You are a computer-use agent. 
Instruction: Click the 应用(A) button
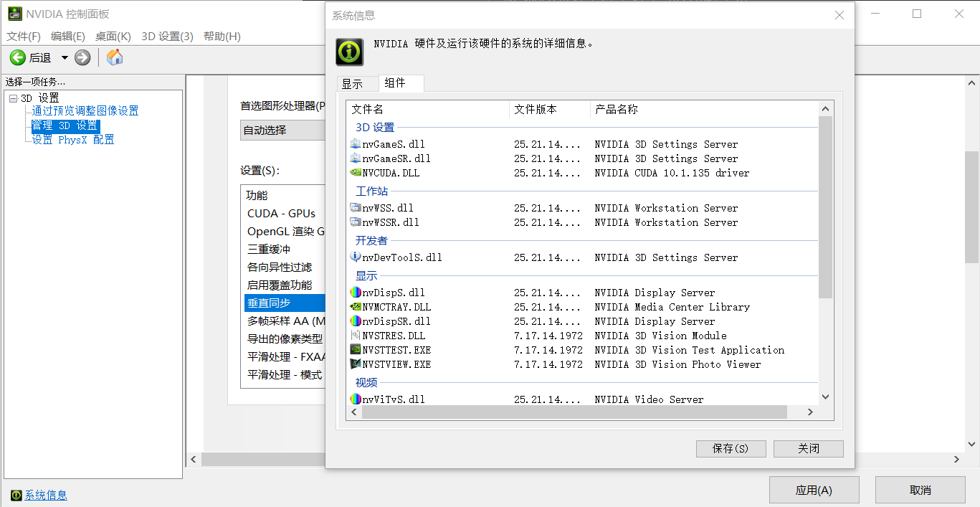click(814, 490)
